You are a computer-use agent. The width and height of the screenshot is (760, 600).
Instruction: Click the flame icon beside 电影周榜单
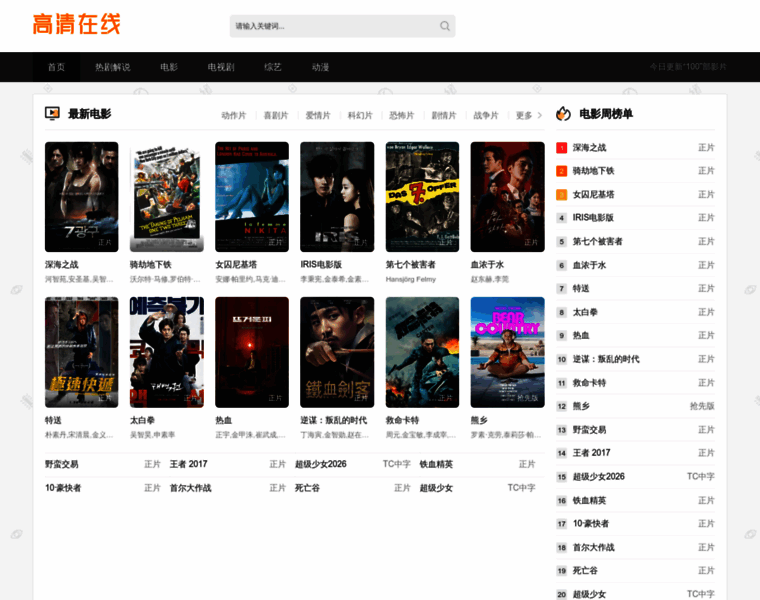click(563, 113)
